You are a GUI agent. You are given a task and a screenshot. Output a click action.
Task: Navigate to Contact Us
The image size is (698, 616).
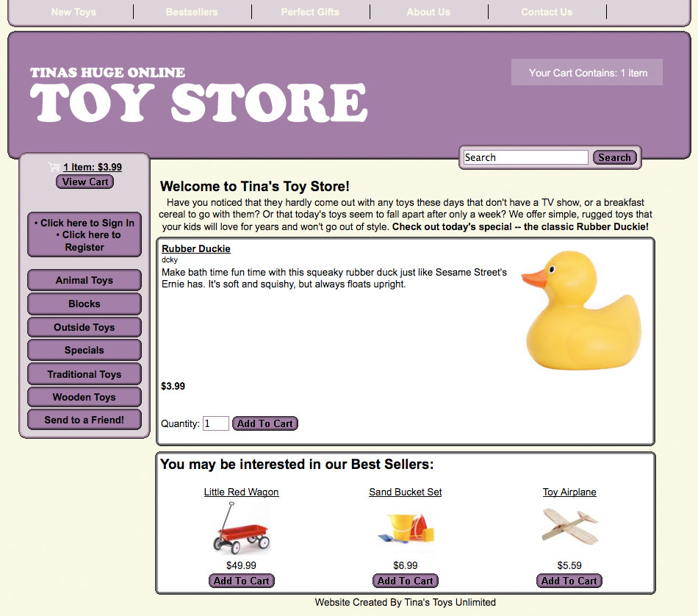coord(547,12)
